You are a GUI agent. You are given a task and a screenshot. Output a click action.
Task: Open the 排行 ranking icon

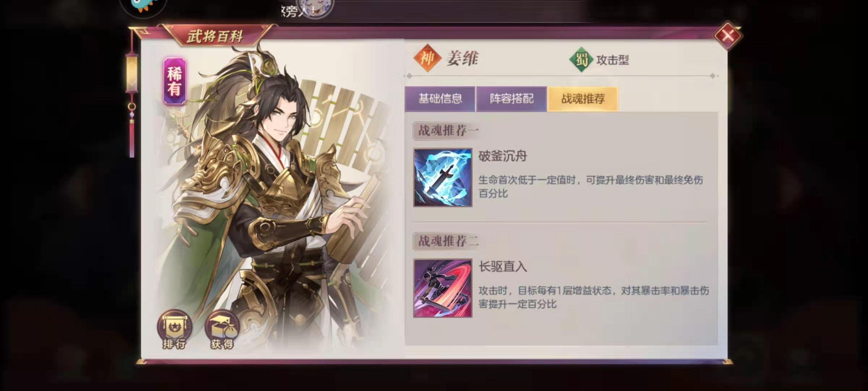[x=174, y=329]
